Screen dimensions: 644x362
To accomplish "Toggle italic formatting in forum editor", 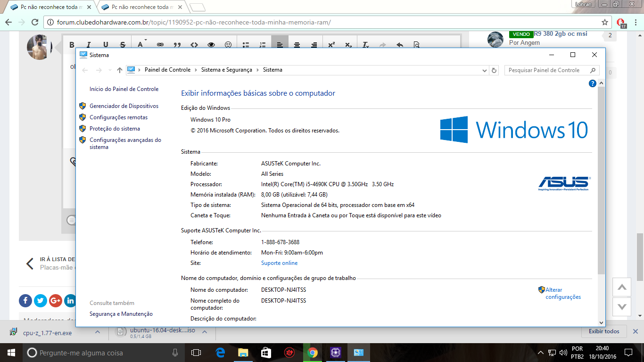I will point(89,45).
